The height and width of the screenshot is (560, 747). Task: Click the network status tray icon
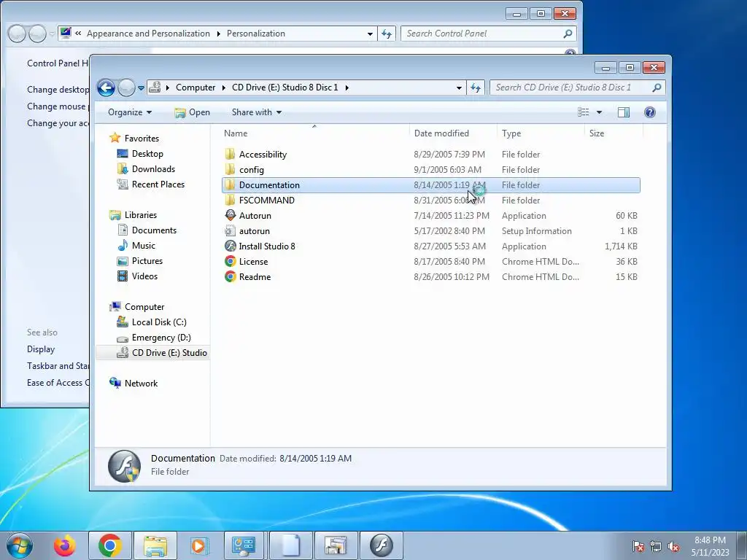pyautogui.click(x=656, y=546)
